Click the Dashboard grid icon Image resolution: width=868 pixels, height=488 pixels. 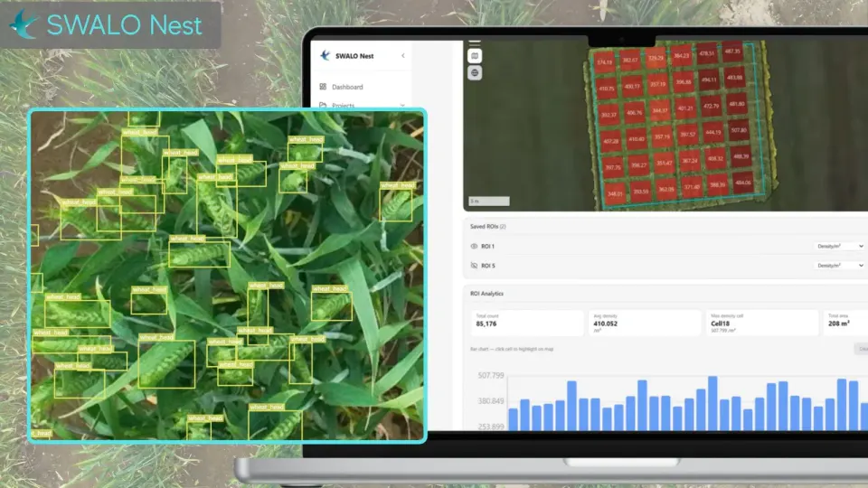323,87
